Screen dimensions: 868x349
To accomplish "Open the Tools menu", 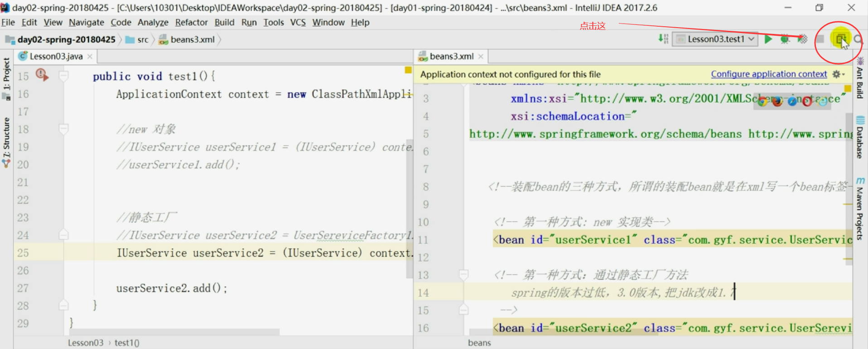I will tap(274, 22).
